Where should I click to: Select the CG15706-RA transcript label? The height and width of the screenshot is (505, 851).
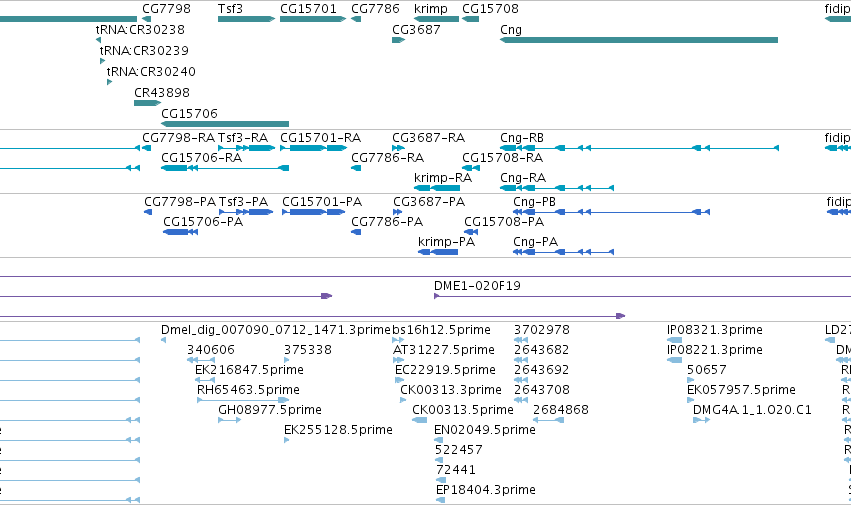tap(201, 157)
